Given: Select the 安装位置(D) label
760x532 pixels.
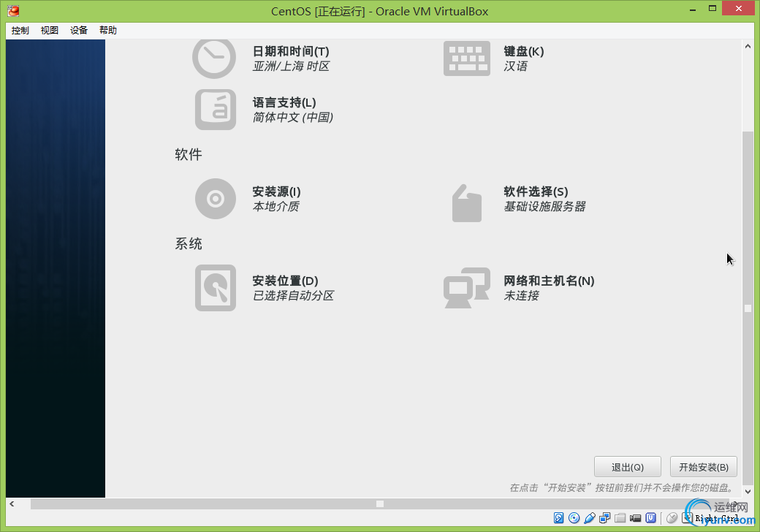Looking at the screenshot, I should (x=286, y=281).
